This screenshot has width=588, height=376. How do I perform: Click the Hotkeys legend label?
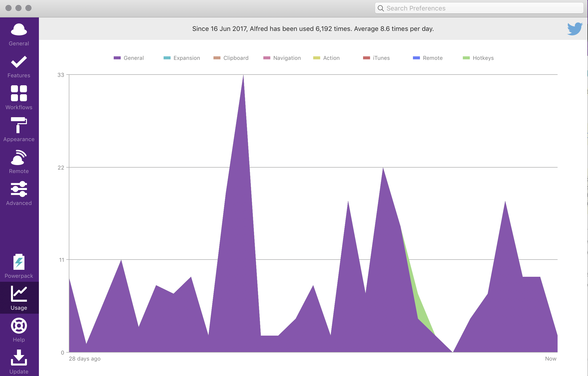[x=483, y=58]
